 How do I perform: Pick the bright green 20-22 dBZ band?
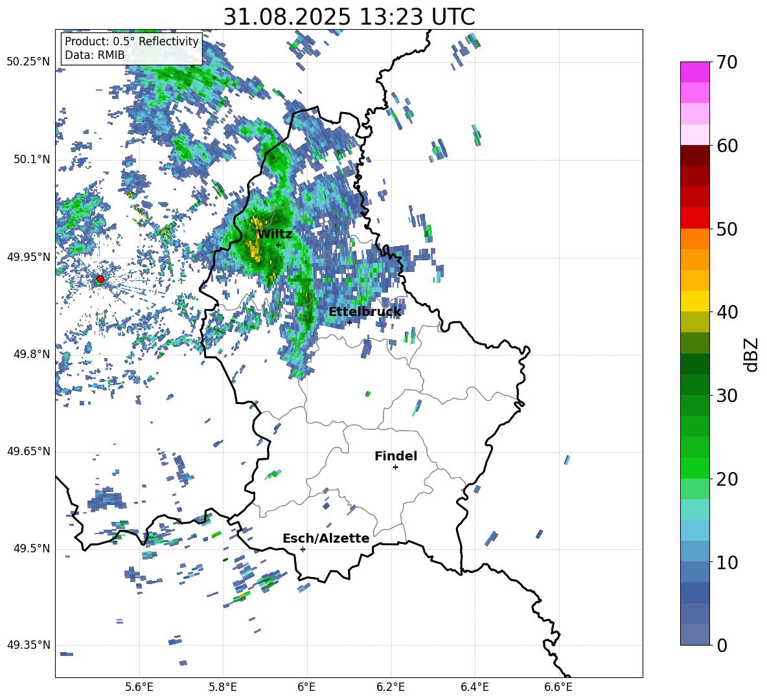[x=694, y=468]
